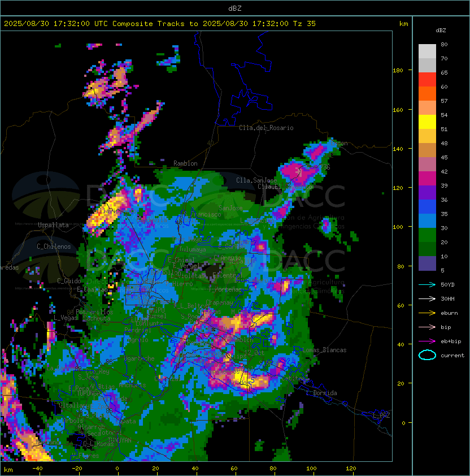Click the 'C_Guido' map label
470x476 pixels.
click(x=69, y=281)
